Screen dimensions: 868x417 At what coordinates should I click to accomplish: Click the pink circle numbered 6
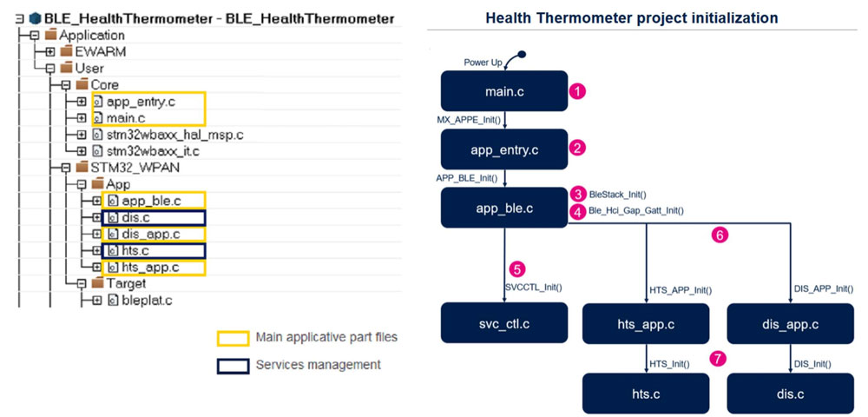[720, 235]
